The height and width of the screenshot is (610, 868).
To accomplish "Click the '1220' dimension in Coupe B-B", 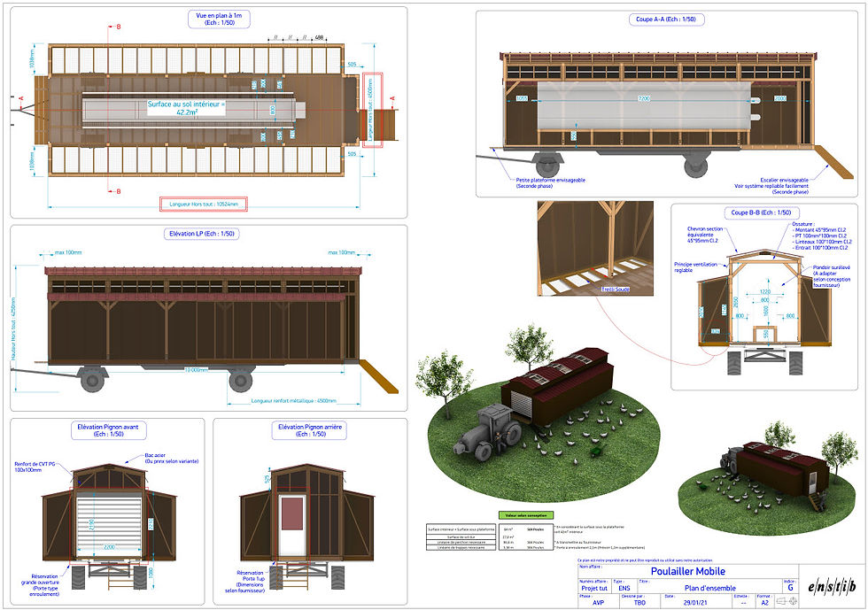I will pos(764,291).
